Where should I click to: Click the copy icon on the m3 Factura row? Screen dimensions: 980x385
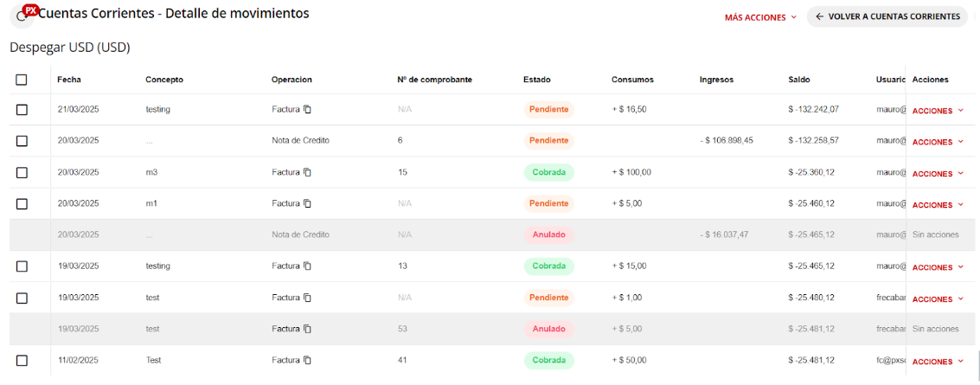[307, 172]
